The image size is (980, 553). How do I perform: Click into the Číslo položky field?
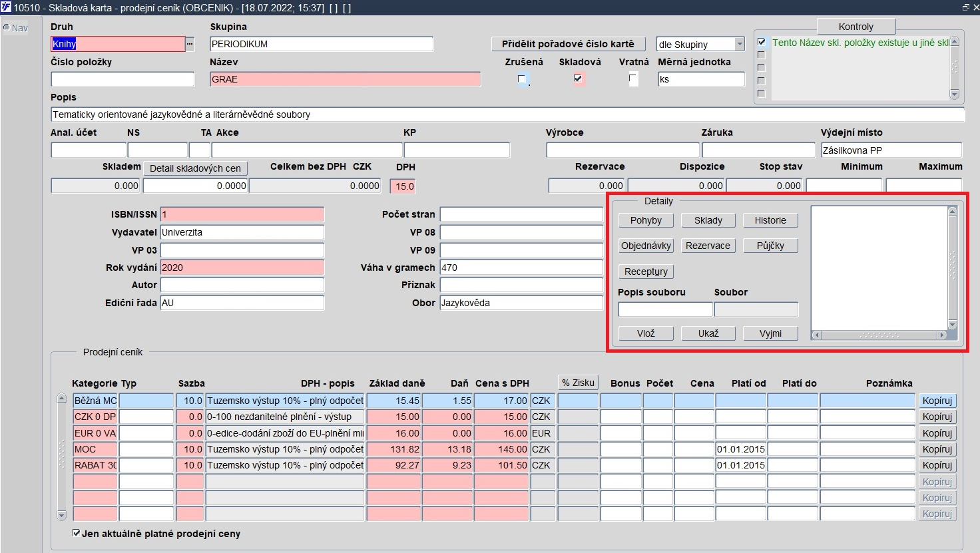[123, 79]
